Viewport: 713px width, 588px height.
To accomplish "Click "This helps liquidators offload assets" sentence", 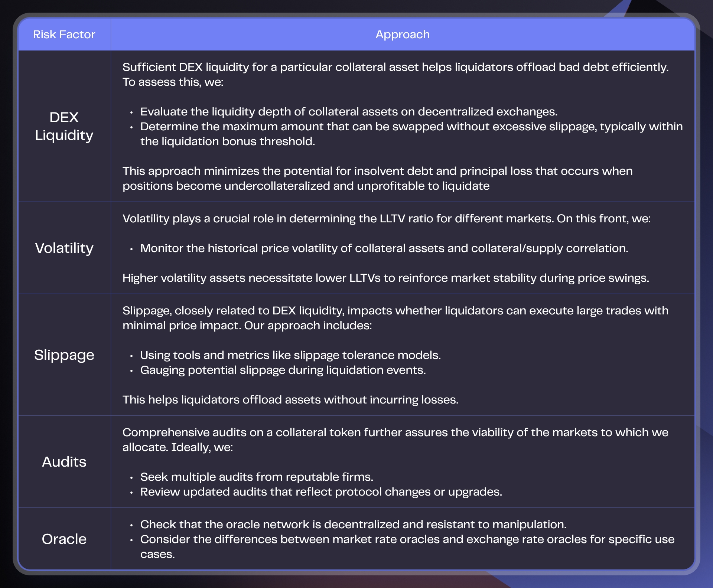I will (x=290, y=400).
